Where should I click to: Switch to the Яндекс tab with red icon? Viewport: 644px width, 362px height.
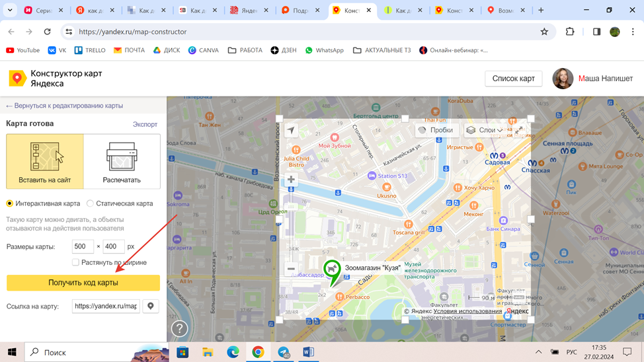[x=249, y=11]
